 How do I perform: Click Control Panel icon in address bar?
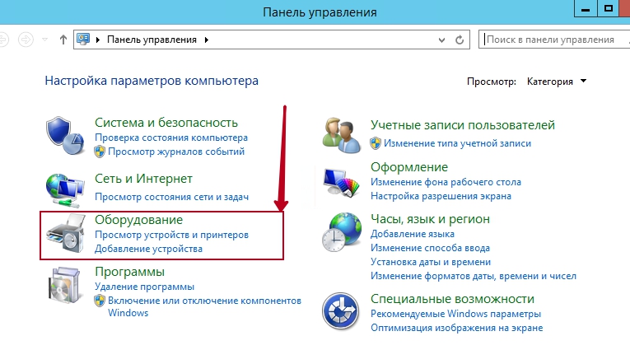[83, 39]
